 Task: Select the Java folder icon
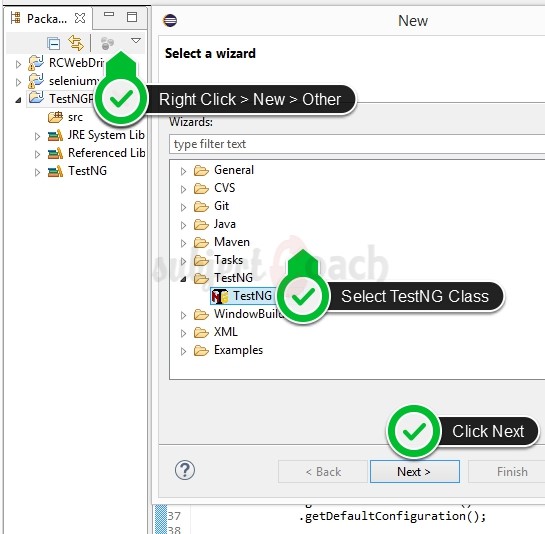(x=201, y=225)
